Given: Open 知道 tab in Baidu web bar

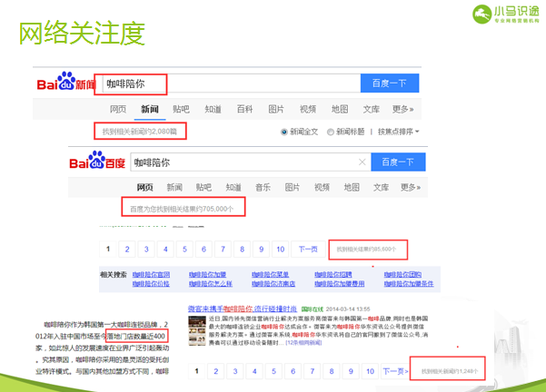Looking at the screenshot, I should 233,188.
